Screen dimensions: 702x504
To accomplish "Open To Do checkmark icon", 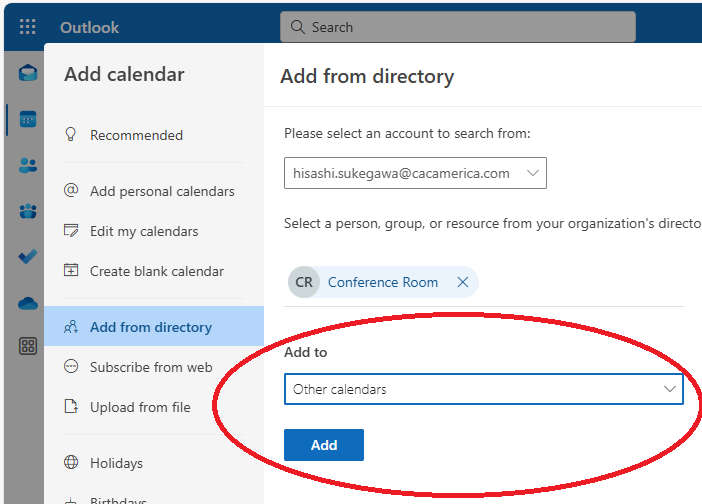I will (x=28, y=257).
